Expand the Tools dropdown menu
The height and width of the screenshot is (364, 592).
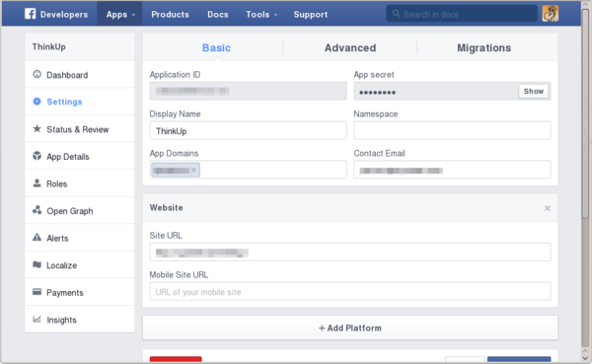pos(261,15)
